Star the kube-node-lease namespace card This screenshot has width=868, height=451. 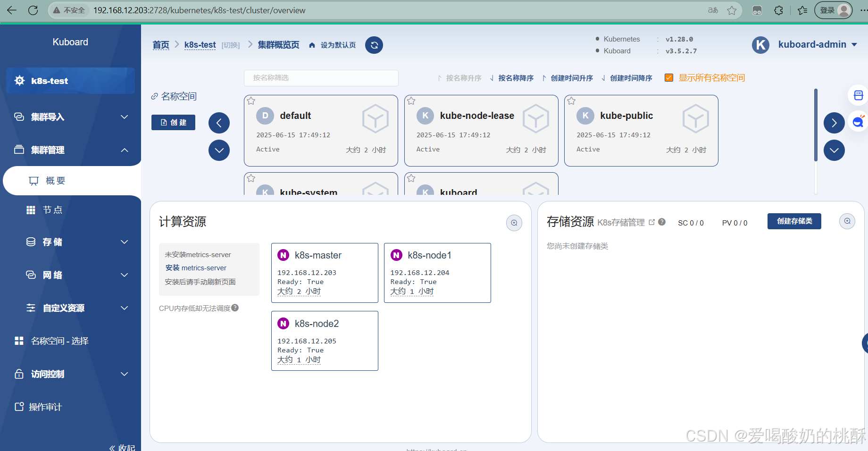click(411, 101)
